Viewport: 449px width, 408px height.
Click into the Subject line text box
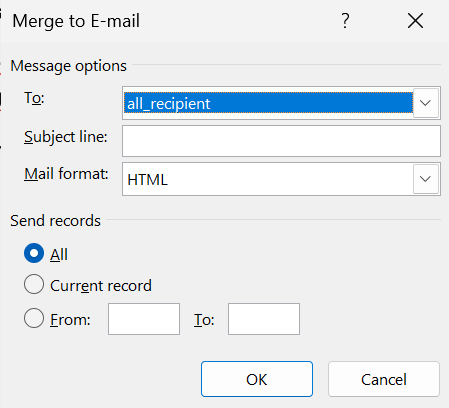coord(281,141)
